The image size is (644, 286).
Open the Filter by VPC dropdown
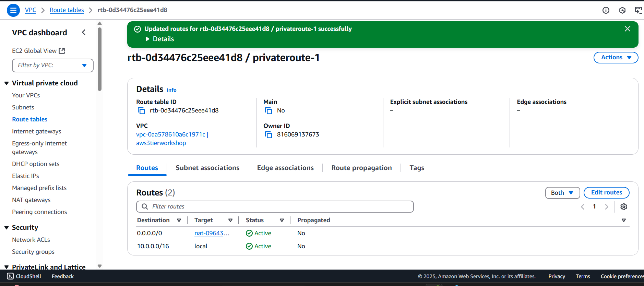pyautogui.click(x=53, y=65)
